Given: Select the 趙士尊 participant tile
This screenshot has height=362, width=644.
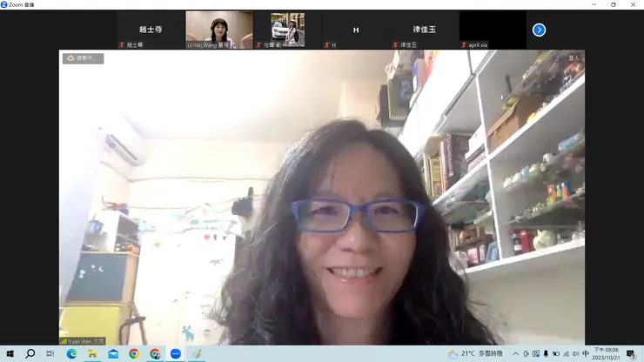Looking at the screenshot, I should click(151, 30).
